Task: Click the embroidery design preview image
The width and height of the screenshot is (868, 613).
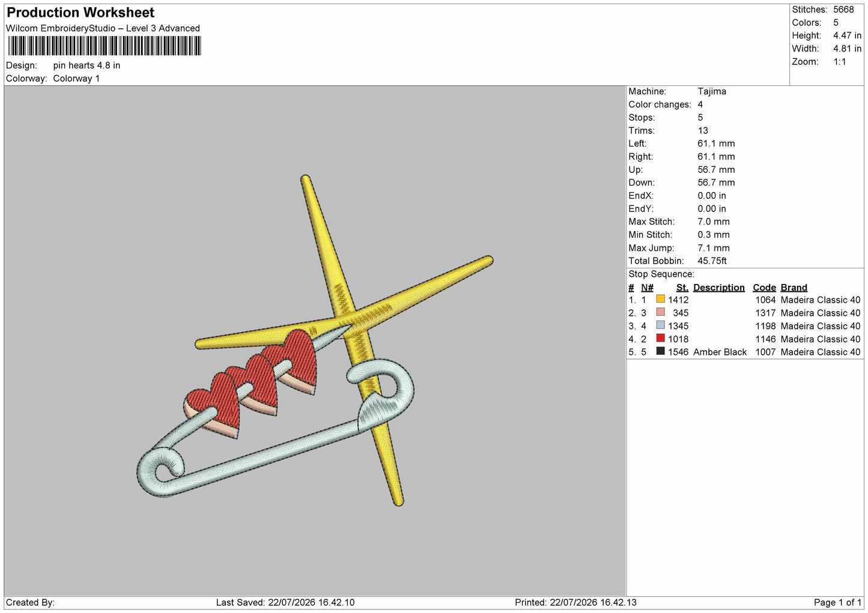Action: point(315,340)
